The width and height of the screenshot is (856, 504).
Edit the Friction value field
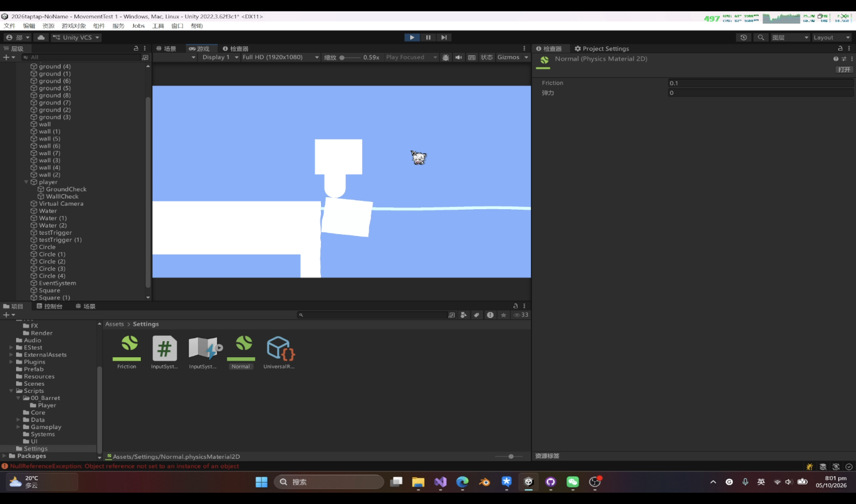[761, 83]
